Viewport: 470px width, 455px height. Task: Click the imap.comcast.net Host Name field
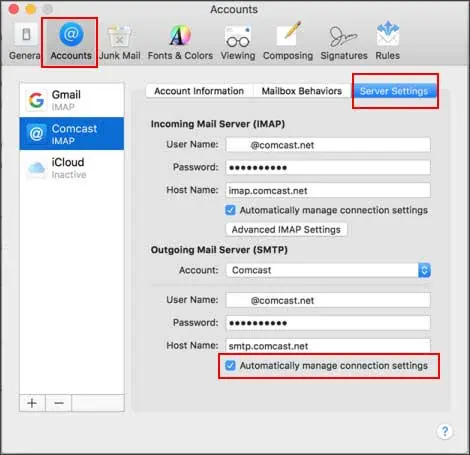[x=328, y=190]
